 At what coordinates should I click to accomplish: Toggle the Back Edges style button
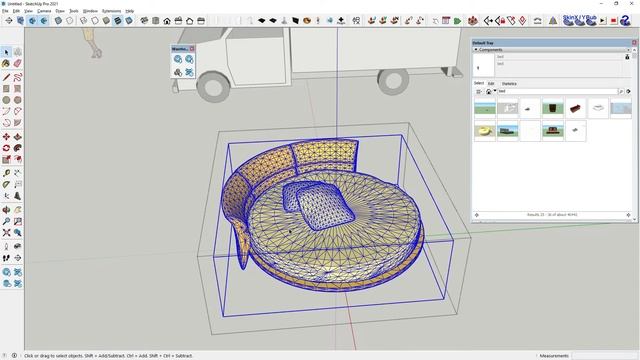70,20
